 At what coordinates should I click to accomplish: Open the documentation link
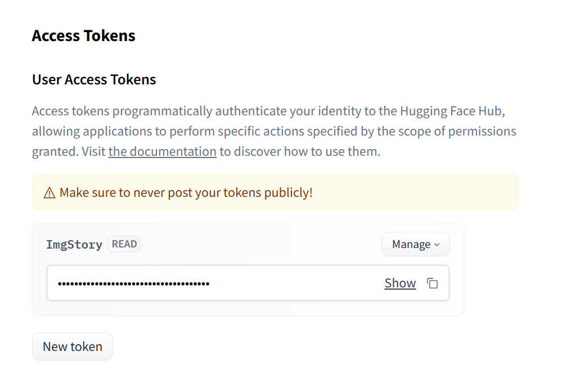click(x=162, y=151)
